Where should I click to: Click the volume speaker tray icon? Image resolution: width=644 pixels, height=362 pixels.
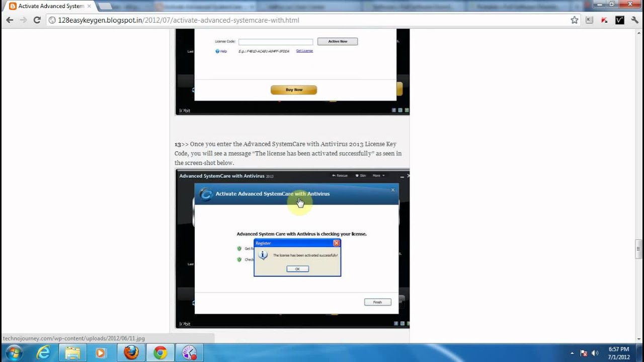point(595,353)
